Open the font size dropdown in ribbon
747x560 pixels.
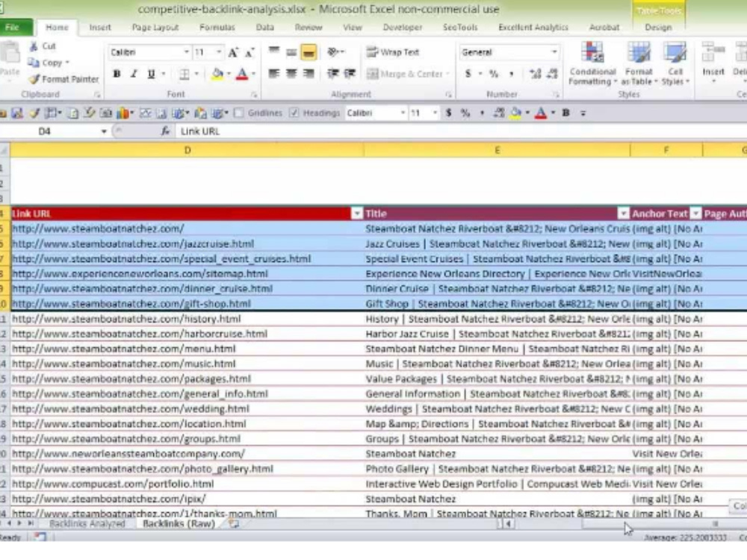click(x=219, y=52)
